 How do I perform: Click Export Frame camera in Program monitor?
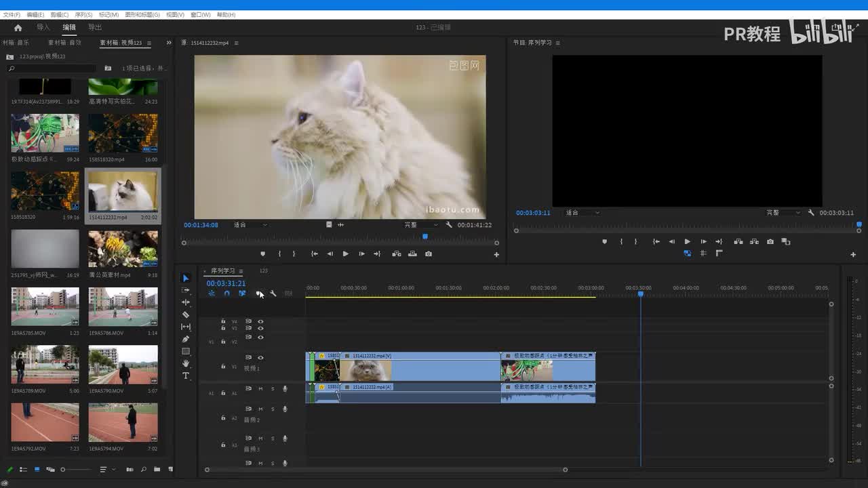[x=770, y=241]
